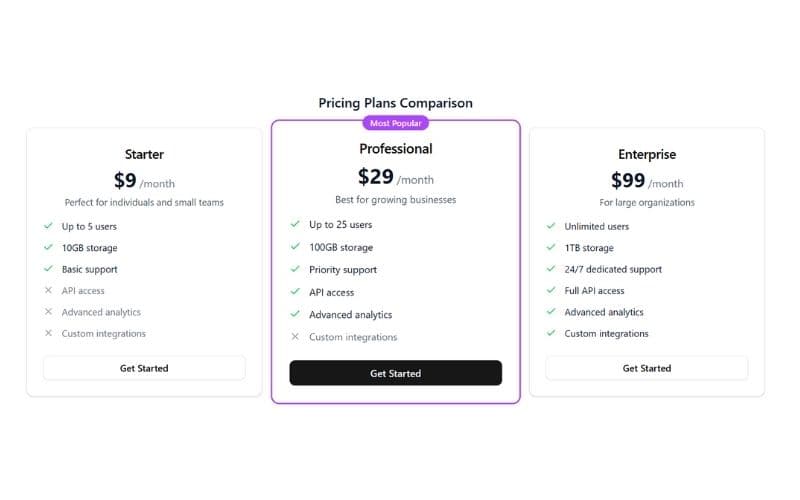Click the checkmark beside Professional 100GB storage
This screenshot has height=500, width=800.
pos(295,247)
